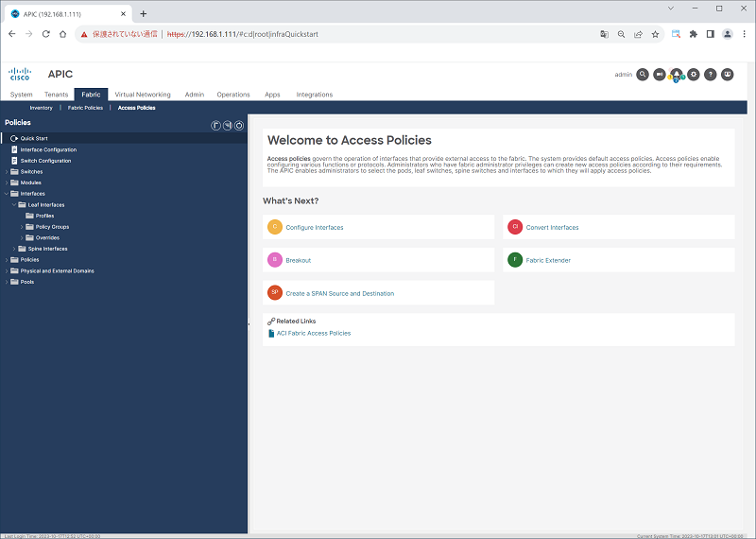Click the Breakout link

(x=299, y=260)
